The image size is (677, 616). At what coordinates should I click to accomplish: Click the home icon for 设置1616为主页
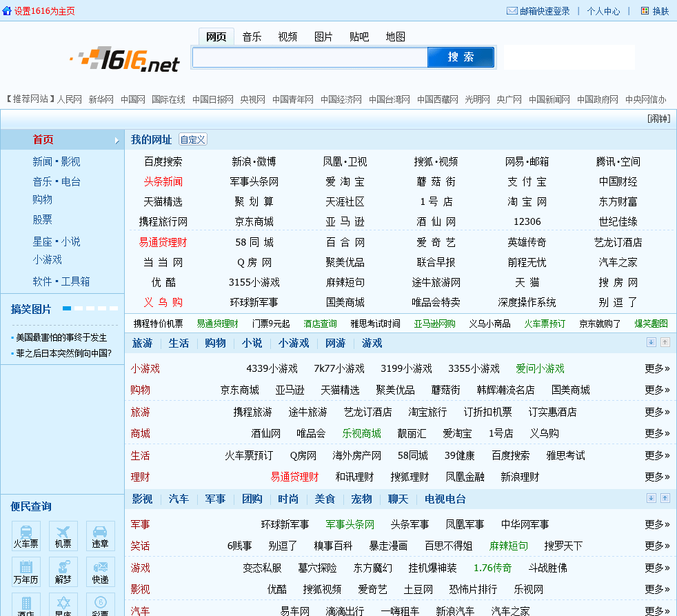coord(7,11)
